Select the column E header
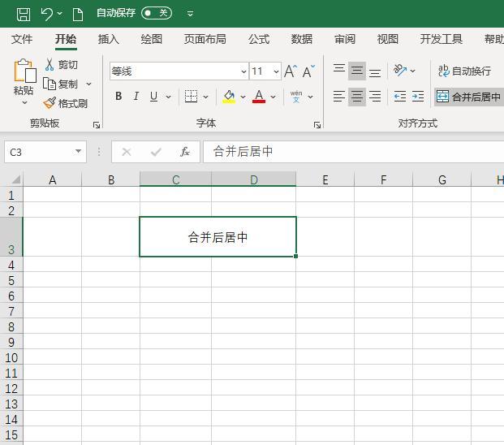The width and height of the screenshot is (504, 445). pyautogui.click(x=325, y=179)
